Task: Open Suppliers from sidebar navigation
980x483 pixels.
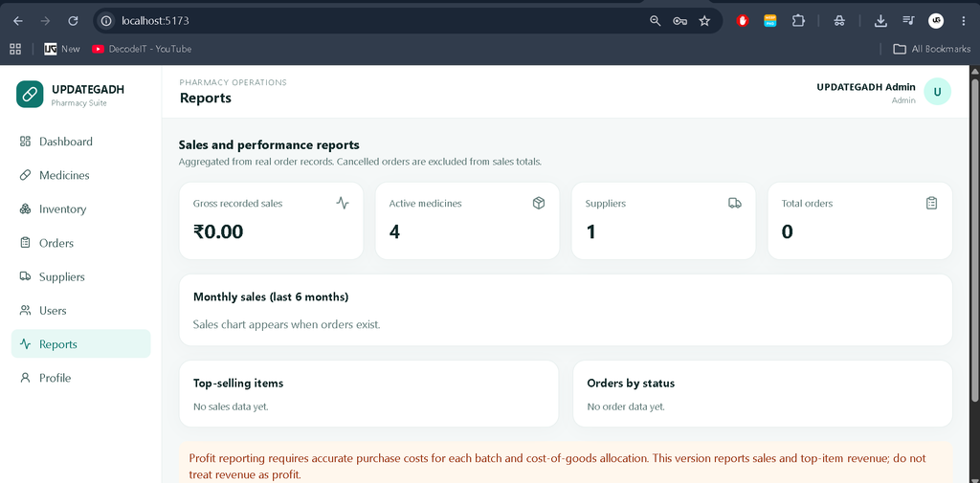Action: (80, 276)
